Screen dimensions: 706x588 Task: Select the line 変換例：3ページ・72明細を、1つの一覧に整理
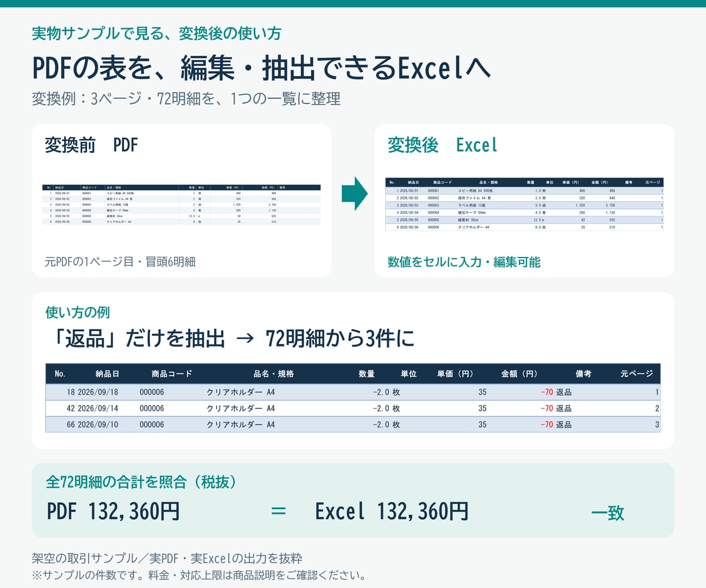point(186,99)
